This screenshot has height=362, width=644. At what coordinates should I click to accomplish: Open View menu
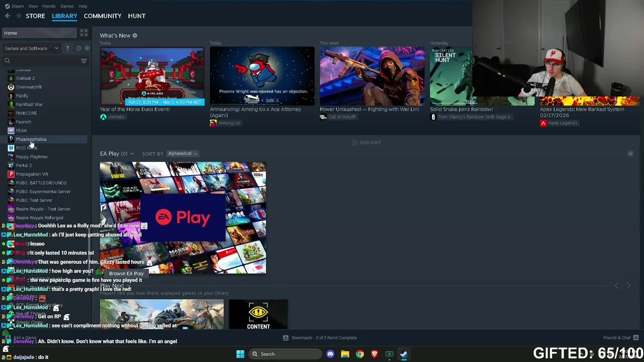(x=33, y=6)
